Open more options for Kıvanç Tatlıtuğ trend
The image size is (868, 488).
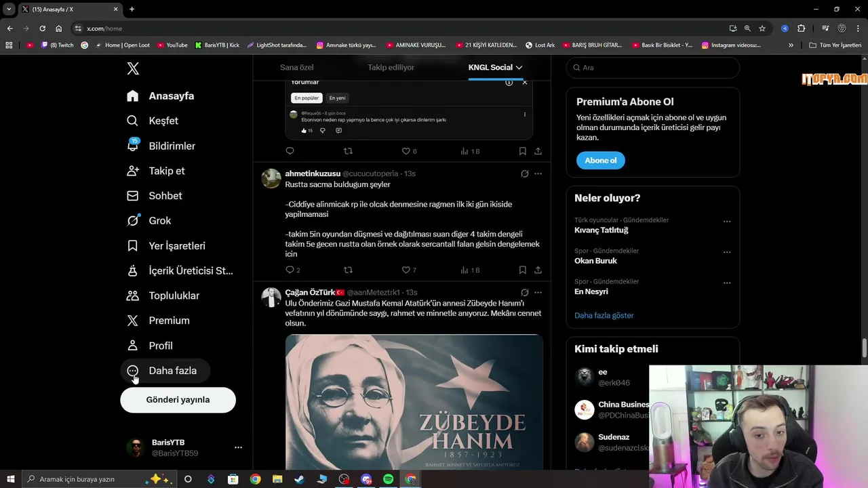point(726,222)
